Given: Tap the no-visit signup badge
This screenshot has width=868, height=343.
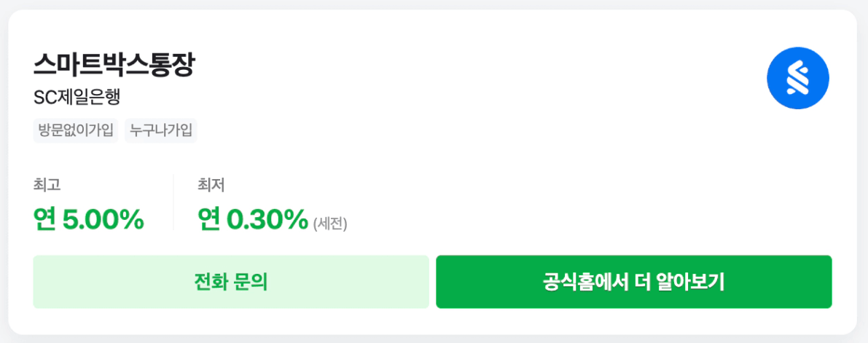Looking at the screenshot, I should pos(76,131).
